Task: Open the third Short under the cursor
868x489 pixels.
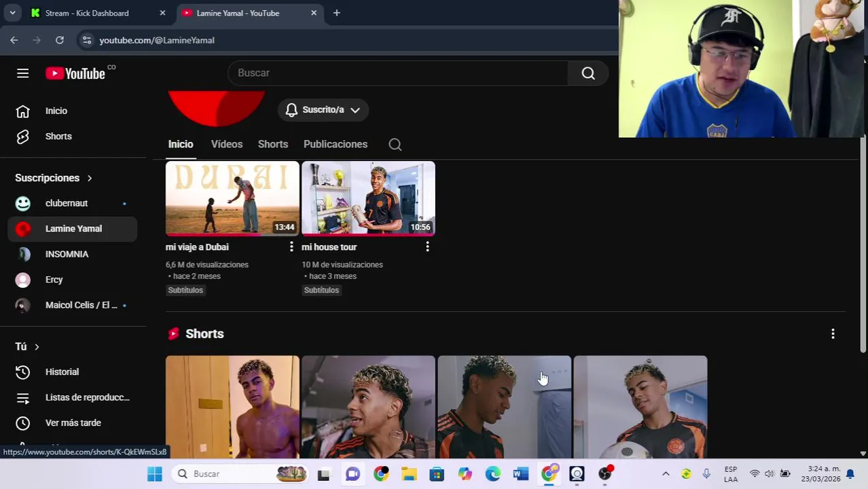Action: 504,407
